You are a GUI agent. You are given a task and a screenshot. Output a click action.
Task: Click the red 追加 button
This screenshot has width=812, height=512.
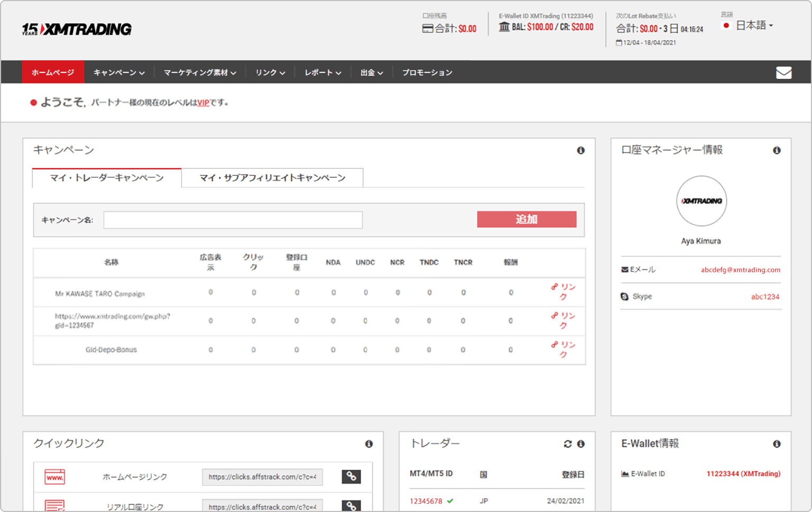527,220
